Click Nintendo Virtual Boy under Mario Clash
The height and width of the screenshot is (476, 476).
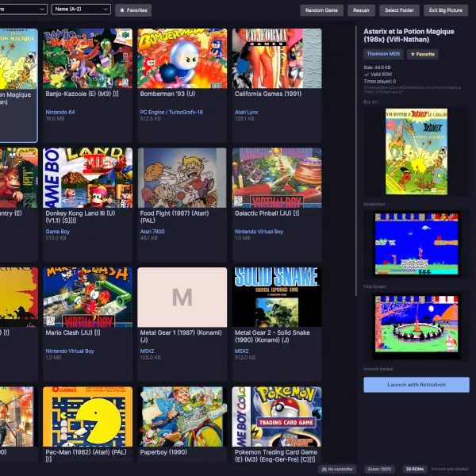click(x=70, y=351)
